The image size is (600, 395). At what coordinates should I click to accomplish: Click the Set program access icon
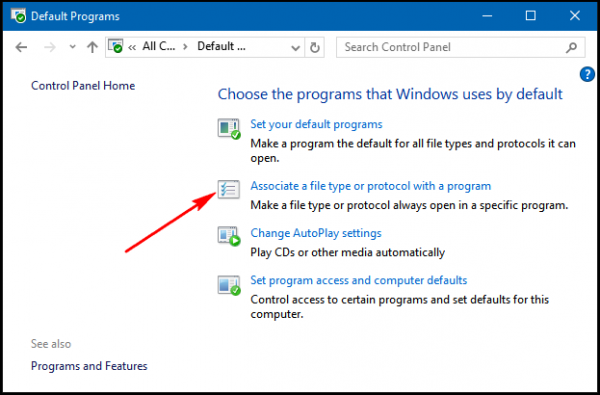(229, 285)
